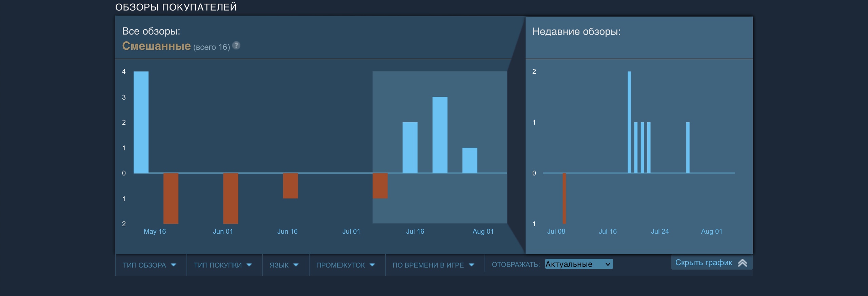Screen dimensions: 868x296
Task: Click the two-review positive bar before Jul 16
Action: tap(410, 148)
